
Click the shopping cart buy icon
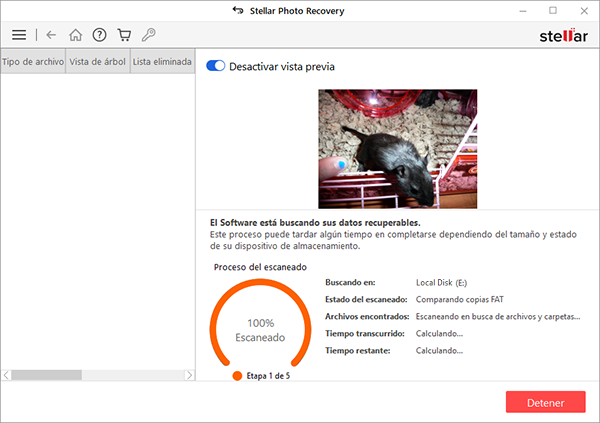pos(124,35)
